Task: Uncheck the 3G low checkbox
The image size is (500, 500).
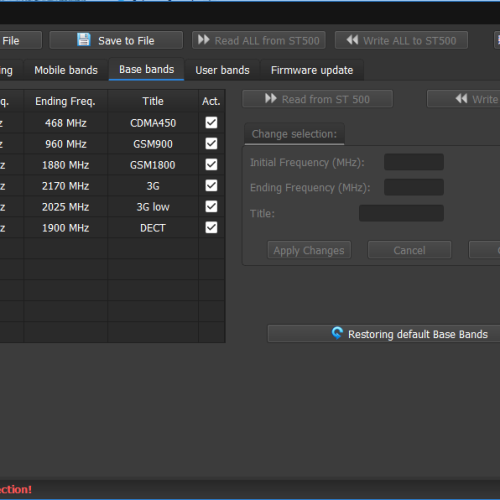Action: 211,207
